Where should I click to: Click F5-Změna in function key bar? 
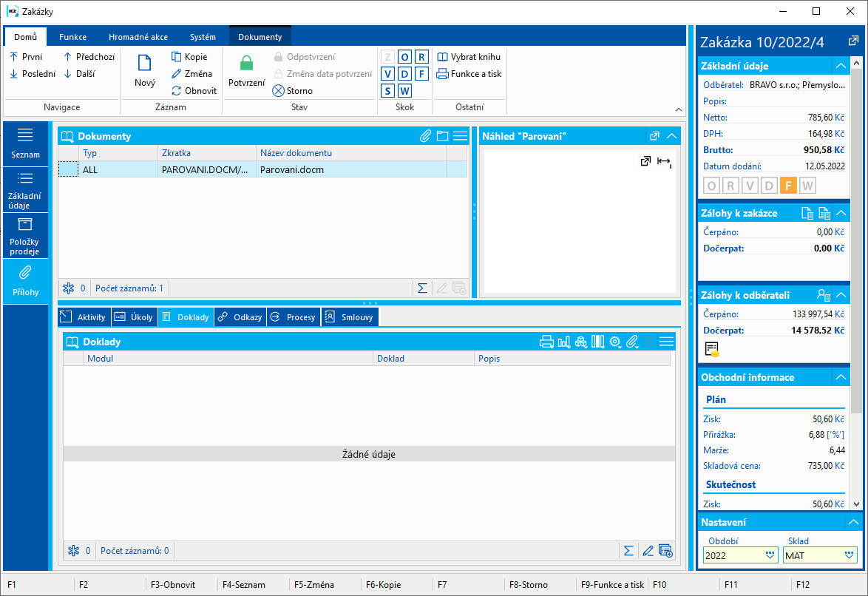click(x=314, y=584)
